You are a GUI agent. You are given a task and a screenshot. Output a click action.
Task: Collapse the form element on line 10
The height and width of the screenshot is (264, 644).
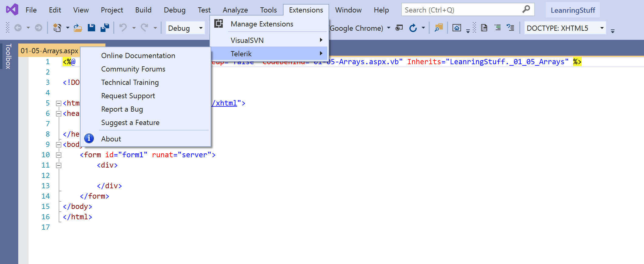click(x=59, y=155)
